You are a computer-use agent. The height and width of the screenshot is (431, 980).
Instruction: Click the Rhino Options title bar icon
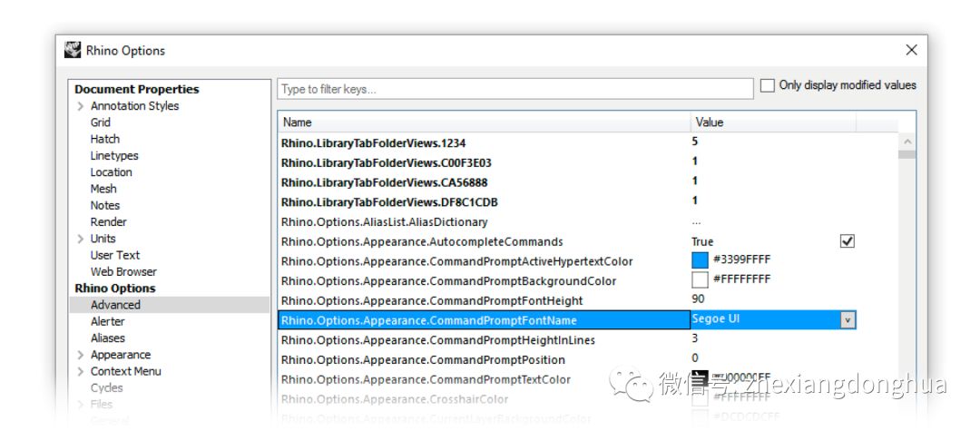[x=73, y=51]
